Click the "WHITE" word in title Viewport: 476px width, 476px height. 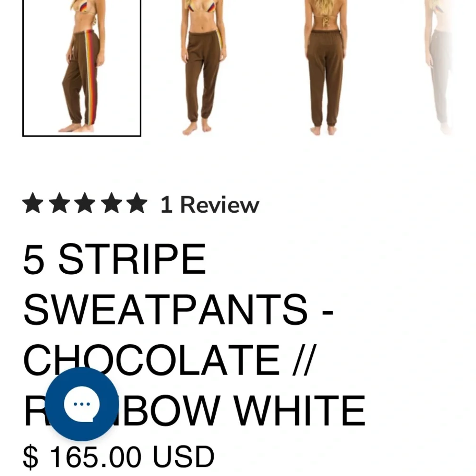point(299,411)
